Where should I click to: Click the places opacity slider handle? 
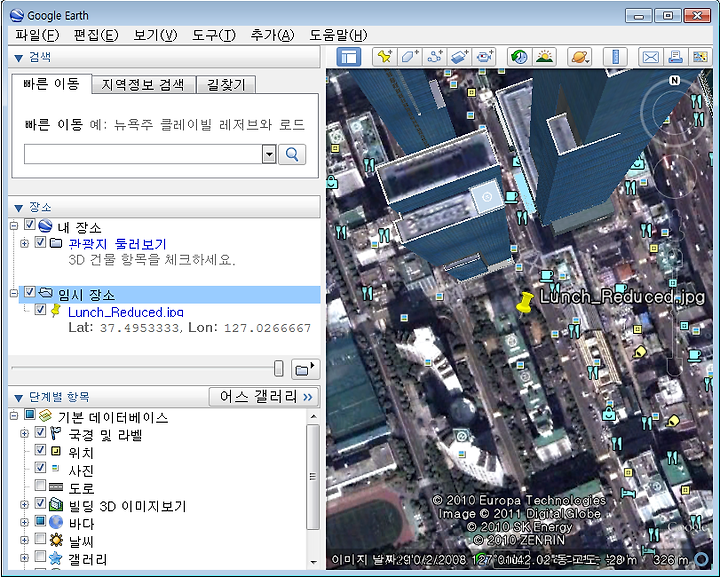[279, 368]
